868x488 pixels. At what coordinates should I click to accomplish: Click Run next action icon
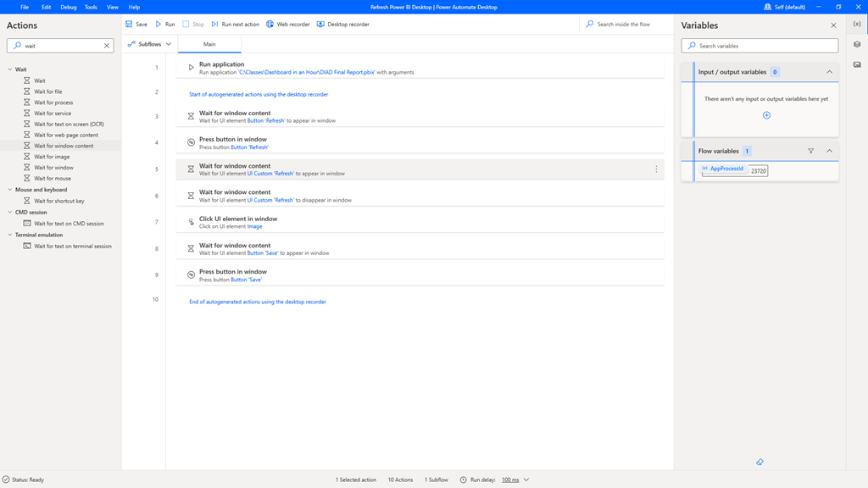click(x=215, y=25)
